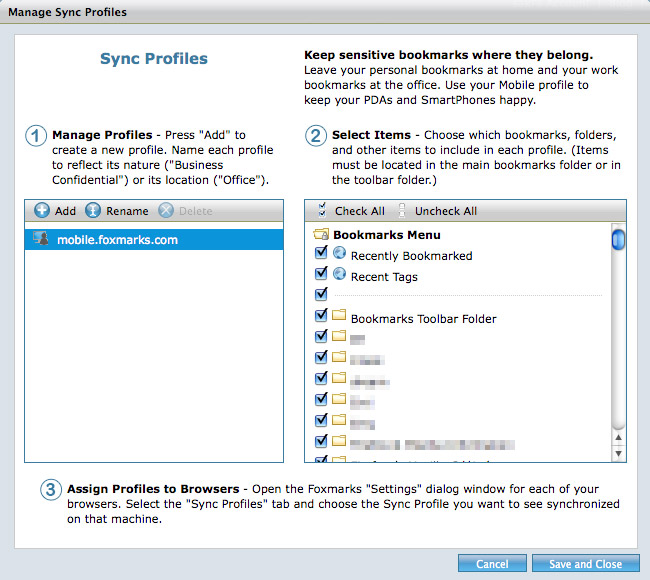The height and width of the screenshot is (580, 650).
Task: Click the scrollbar down arrow
Action: pyautogui.click(x=618, y=453)
